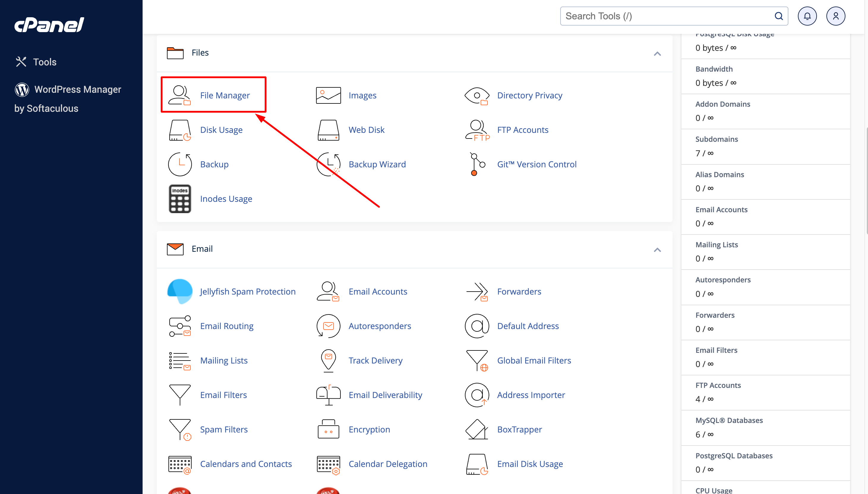868x494 pixels.
Task: Click the cPanel logo
Action: click(49, 25)
